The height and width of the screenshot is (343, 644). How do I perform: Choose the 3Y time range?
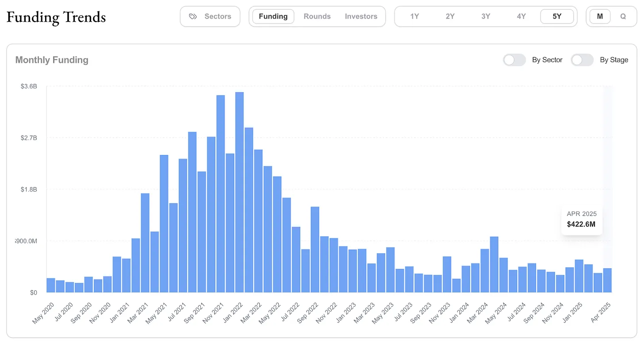pos(486,16)
